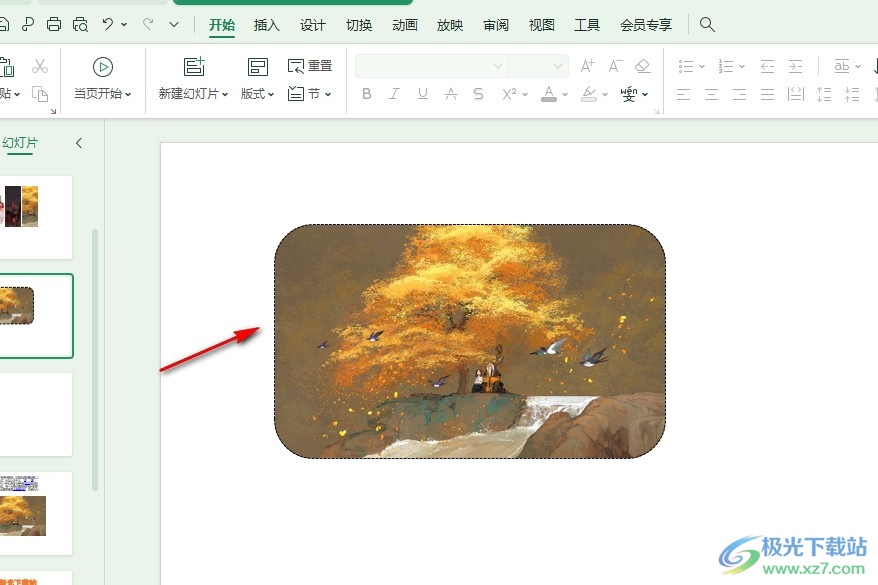878x585 pixels.
Task: Click the 重置 reset button
Action: (x=310, y=66)
